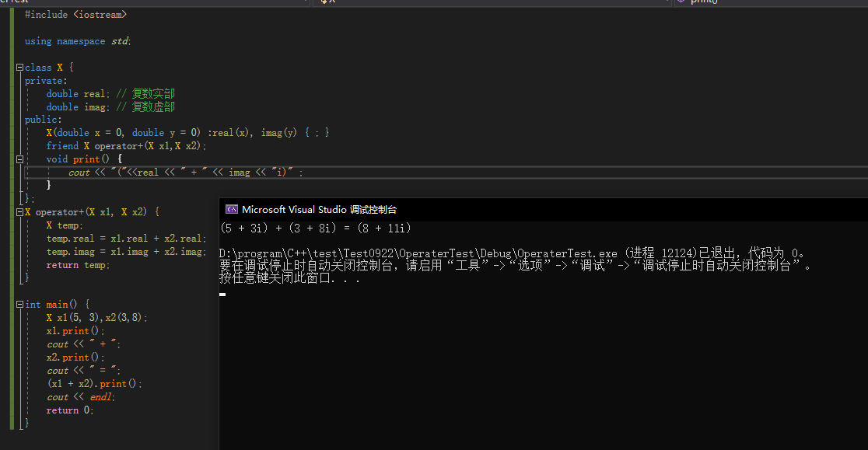Click the 'friend X operator+' declaration line

(x=126, y=146)
